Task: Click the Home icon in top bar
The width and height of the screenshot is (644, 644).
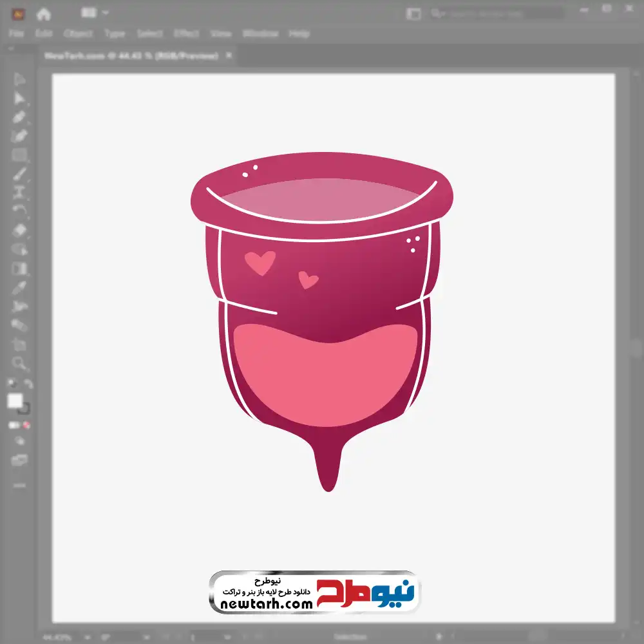Action: 44,14
